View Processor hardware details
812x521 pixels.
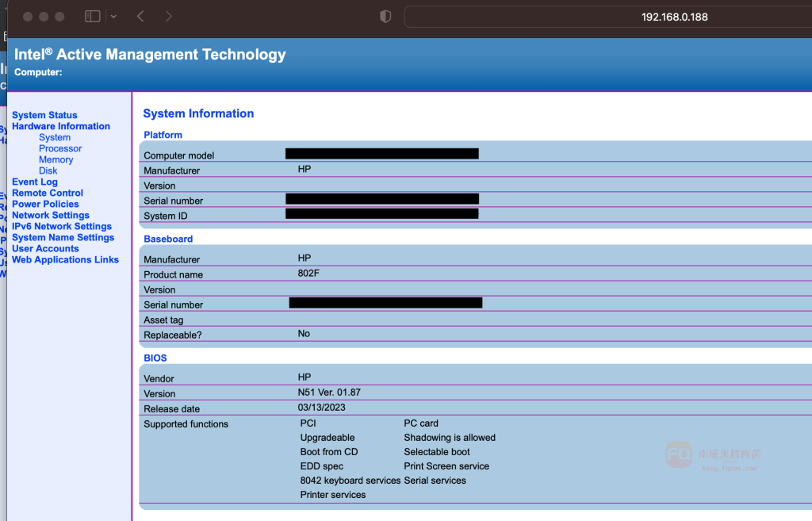pos(60,148)
